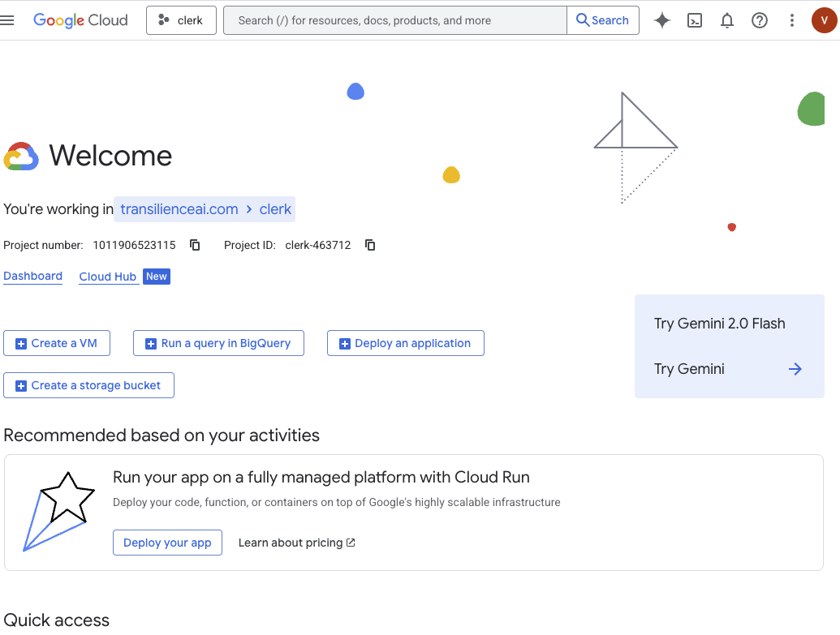
Task: Click the project number 1011906523115
Action: pyautogui.click(x=134, y=245)
